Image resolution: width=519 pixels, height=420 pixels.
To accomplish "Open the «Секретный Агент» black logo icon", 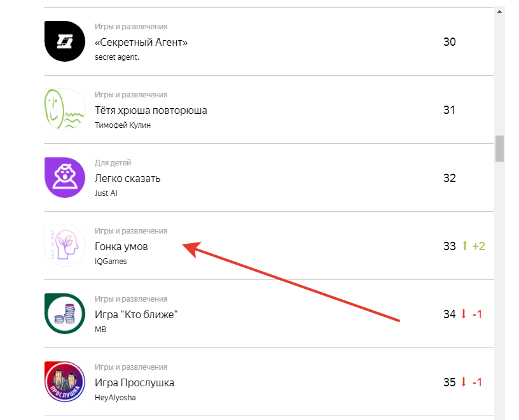I will (x=64, y=41).
